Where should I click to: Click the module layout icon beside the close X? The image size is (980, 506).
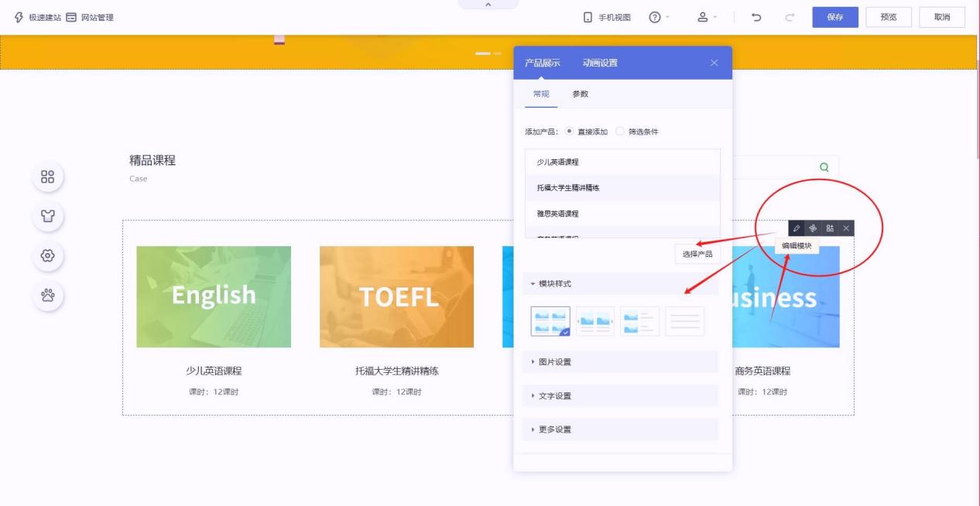830,228
